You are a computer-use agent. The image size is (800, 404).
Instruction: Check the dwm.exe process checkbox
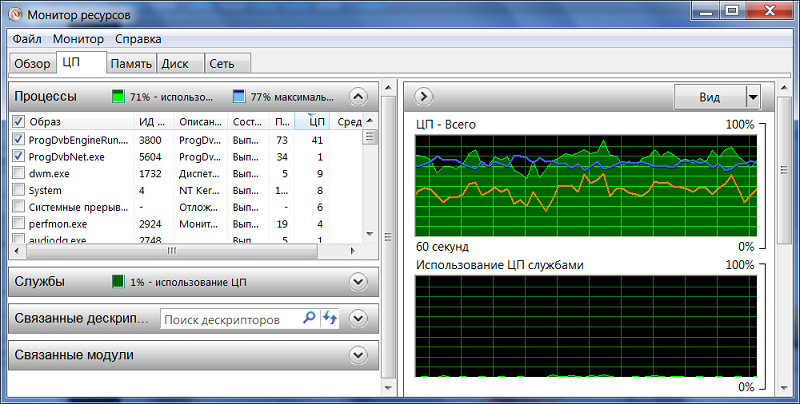(18, 173)
